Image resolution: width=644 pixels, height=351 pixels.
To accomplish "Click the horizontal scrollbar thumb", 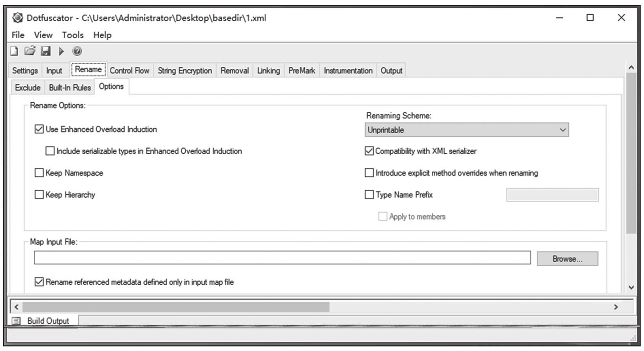I will tap(176, 307).
